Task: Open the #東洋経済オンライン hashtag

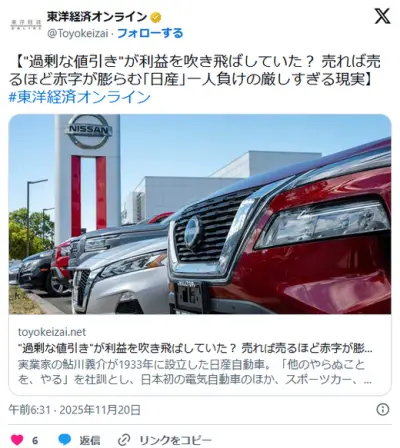Action: tap(79, 97)
